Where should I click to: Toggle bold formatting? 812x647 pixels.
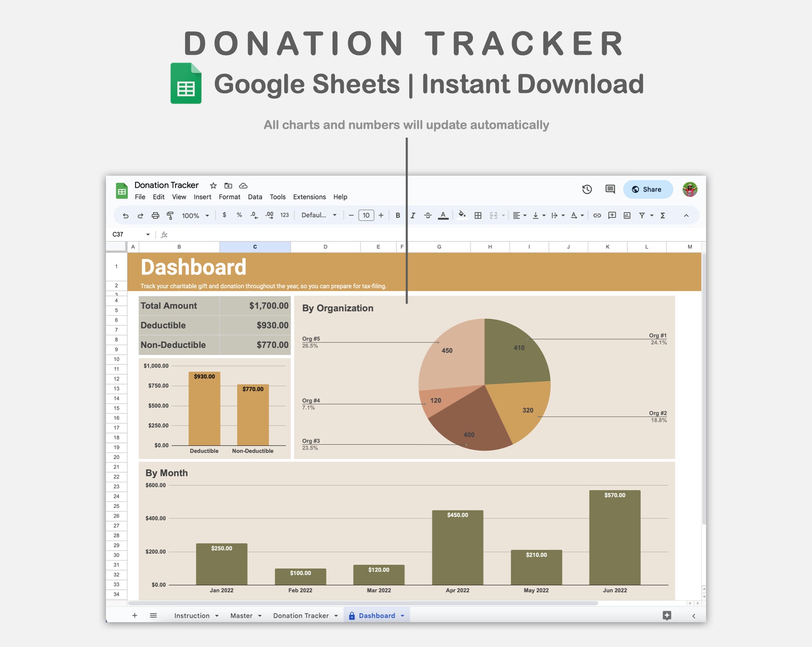(x=398, y=216)
